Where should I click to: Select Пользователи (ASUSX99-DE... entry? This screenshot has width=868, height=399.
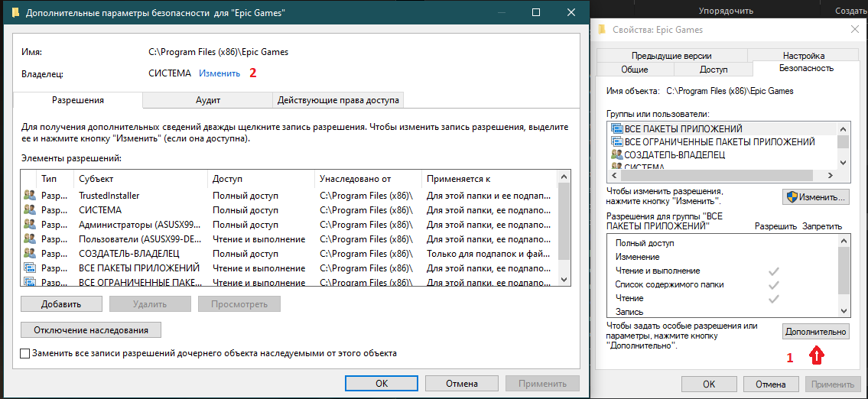140,238
